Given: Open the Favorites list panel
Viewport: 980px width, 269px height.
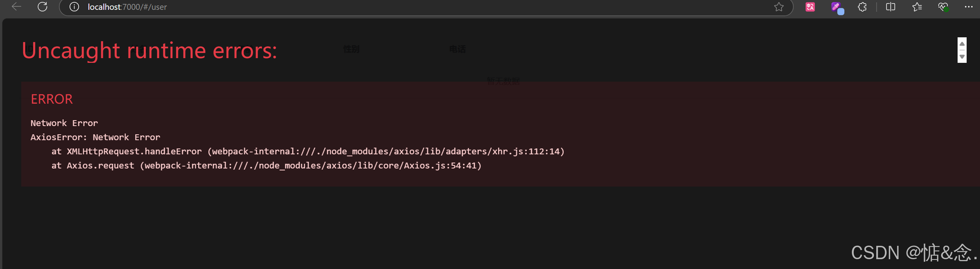Looking at the screenshot, I should [917, 7].
